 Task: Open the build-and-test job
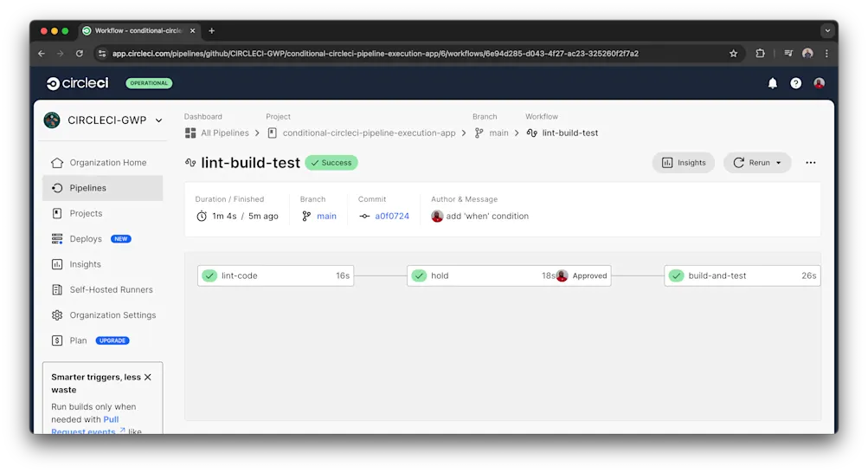point(743,275)
